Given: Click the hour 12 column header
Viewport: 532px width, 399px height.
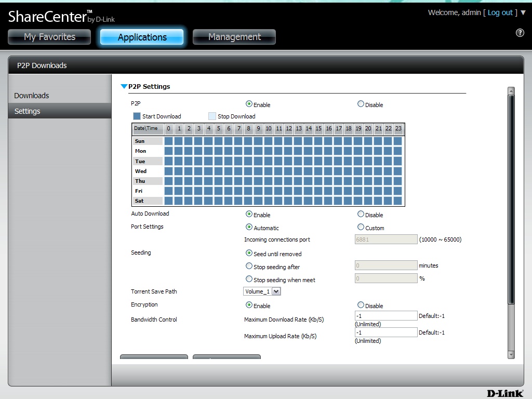Looking at the screenshot, I should pyautogui.click(x=289, y=129).
